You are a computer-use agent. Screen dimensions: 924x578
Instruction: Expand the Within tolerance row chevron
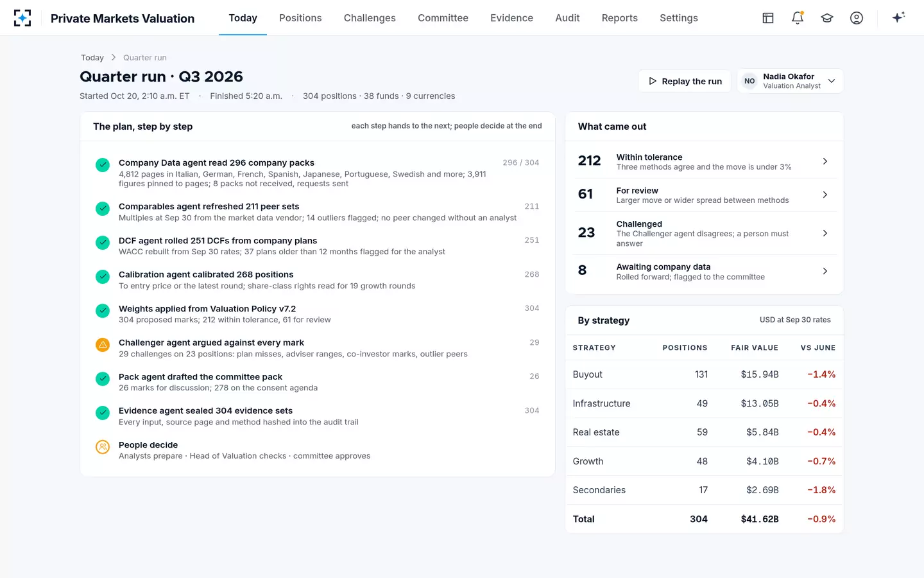pos(825,161)
